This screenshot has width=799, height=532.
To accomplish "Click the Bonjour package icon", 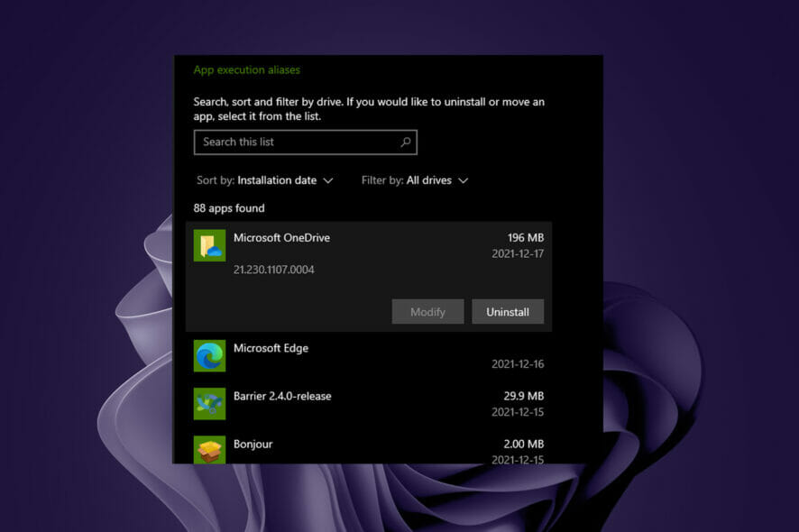I will [209, 449].
